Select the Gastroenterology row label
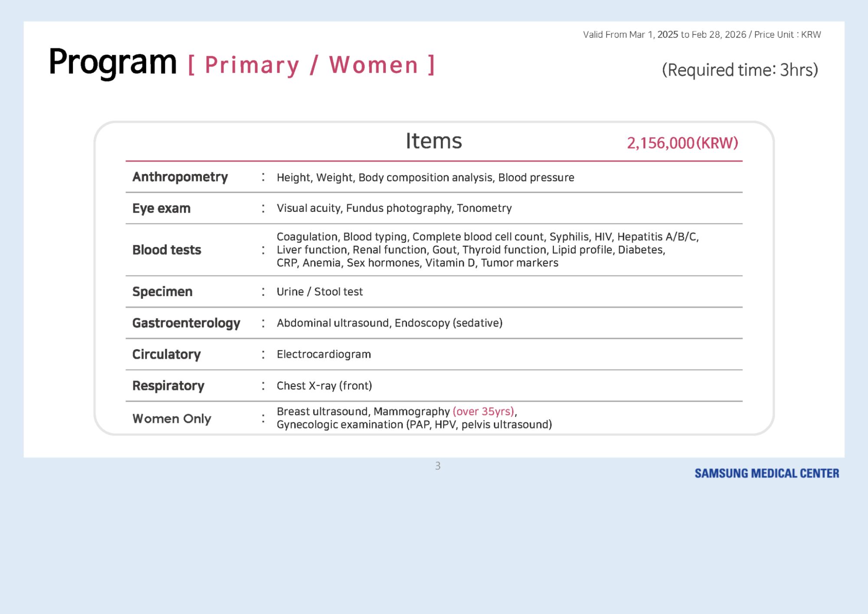 tap(186, 323)
